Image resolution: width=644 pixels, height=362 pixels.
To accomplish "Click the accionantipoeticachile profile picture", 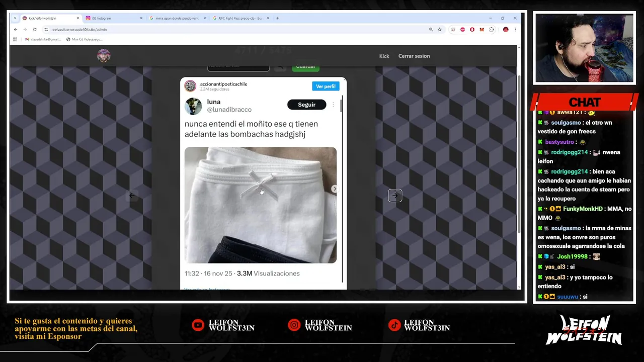I will (x=190, y=86).
